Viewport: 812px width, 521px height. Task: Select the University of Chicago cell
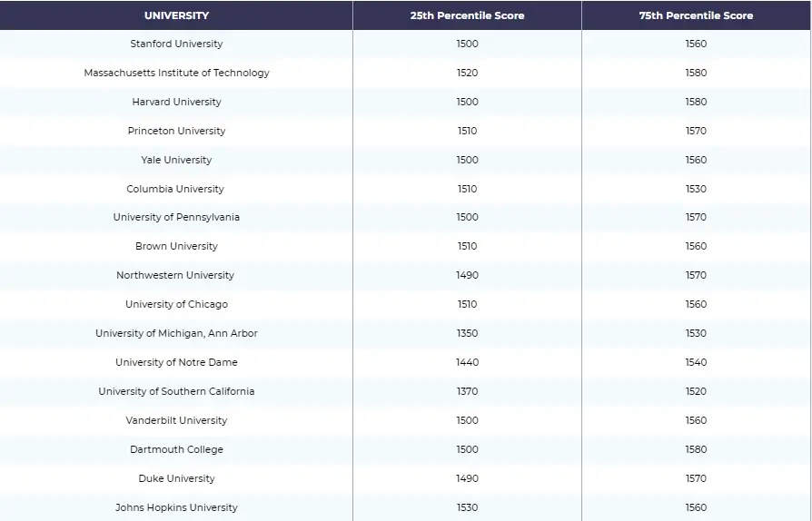(176, 304)
